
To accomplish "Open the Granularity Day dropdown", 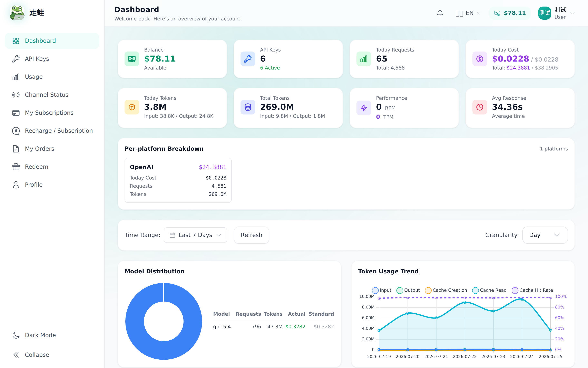I will [545, 235].
